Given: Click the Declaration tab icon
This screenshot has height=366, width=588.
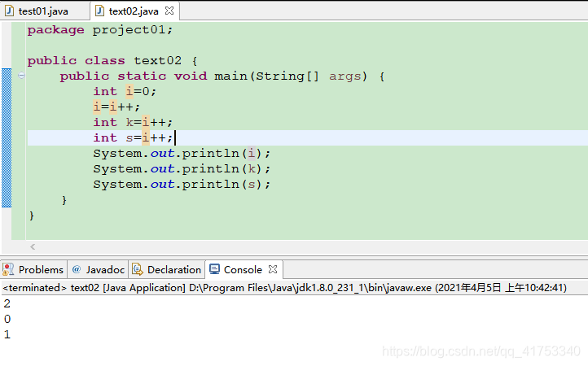Looking at the screenshot, I should [x=138, y=269].
